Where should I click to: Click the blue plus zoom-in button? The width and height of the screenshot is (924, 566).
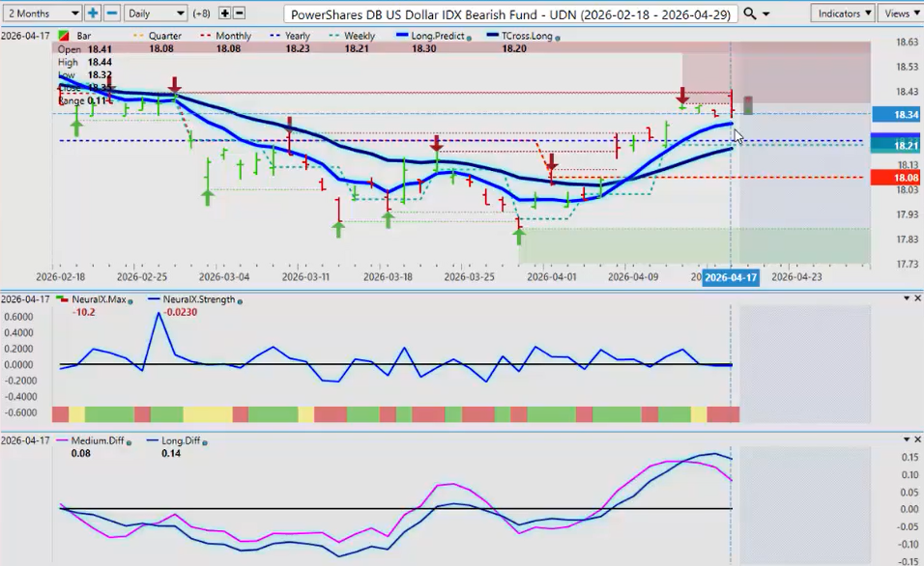(93, 14)
